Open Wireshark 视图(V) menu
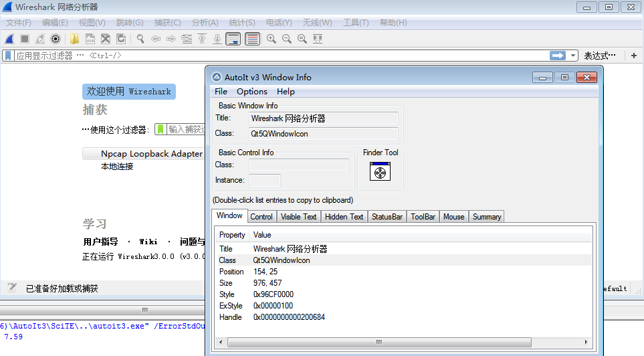The height and width of the screenshot is (356, 644). click(92, 23)
